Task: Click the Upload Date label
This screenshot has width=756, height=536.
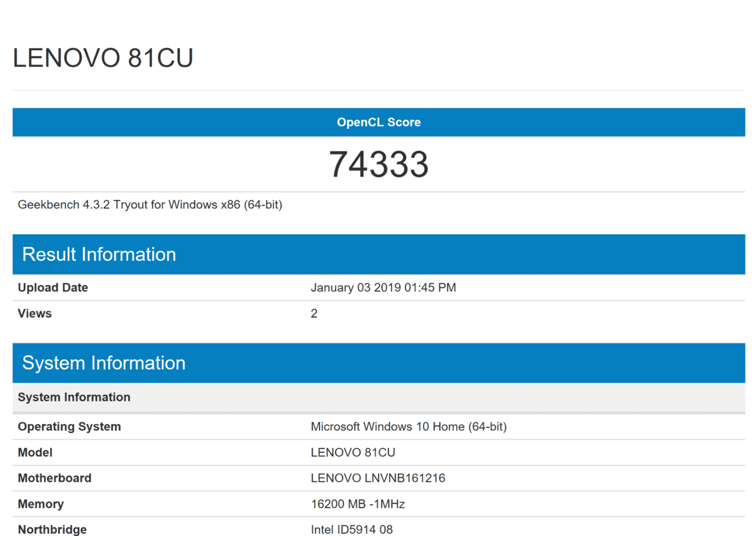Action: (53, 288)
